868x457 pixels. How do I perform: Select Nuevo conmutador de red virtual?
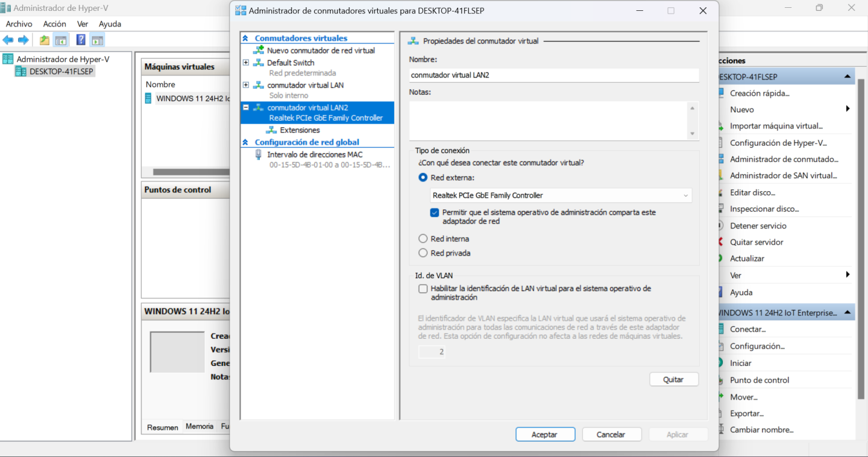321,51
